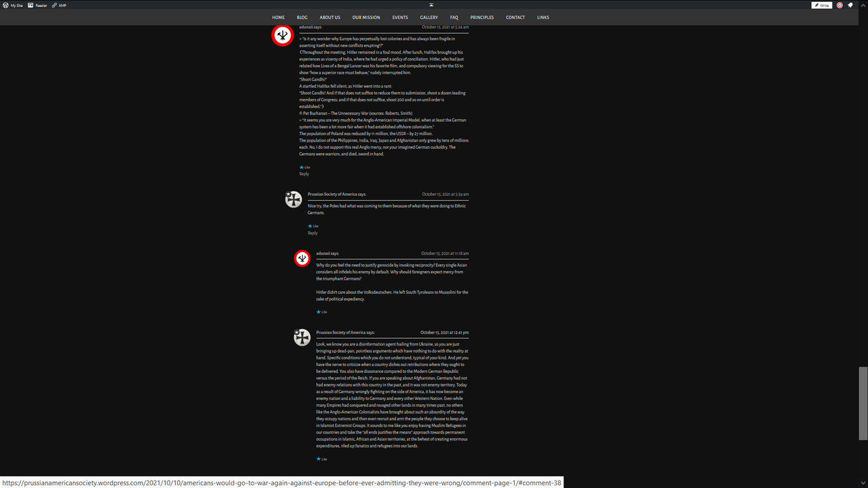Like adunaii's first comment
Image resolution: width=868 pixels, height=488 pixels.
click(304, 167)
